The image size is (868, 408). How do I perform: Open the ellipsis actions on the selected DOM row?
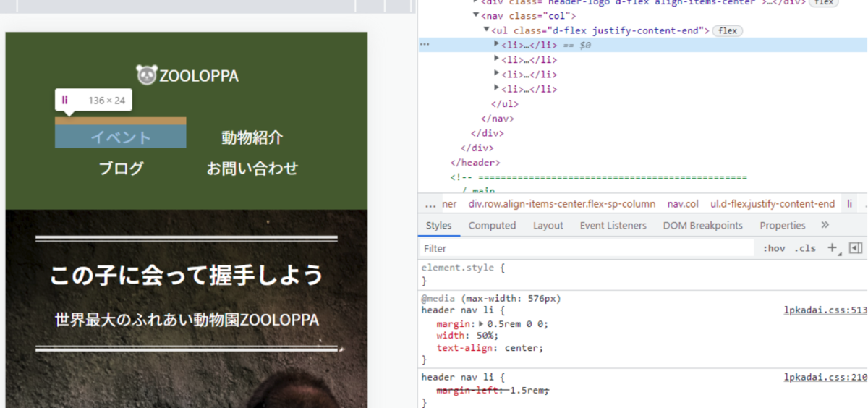pos(425,45)
